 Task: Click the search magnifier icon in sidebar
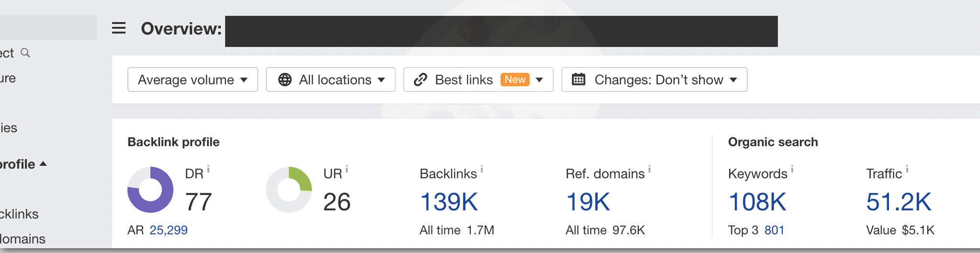(x=25, y=53)
